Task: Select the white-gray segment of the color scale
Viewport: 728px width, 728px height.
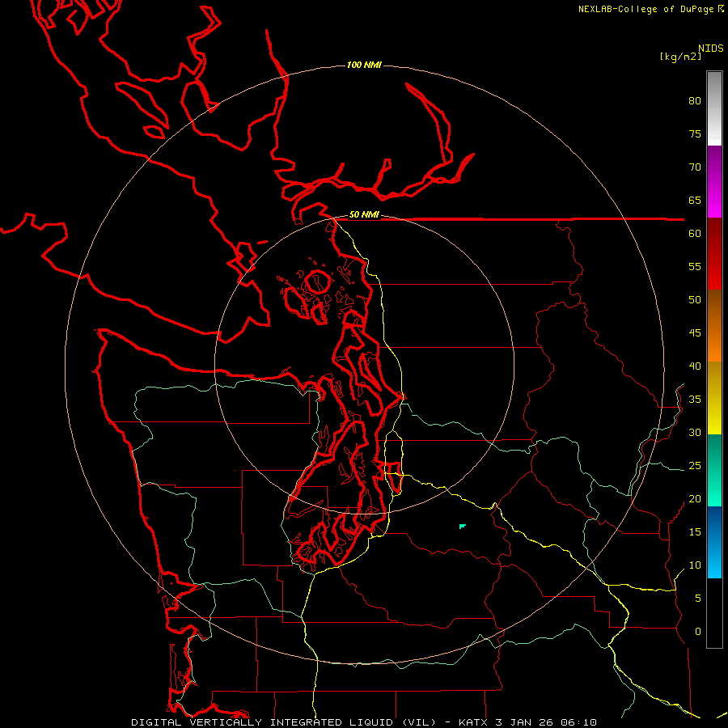Action: tap(714, 108)
